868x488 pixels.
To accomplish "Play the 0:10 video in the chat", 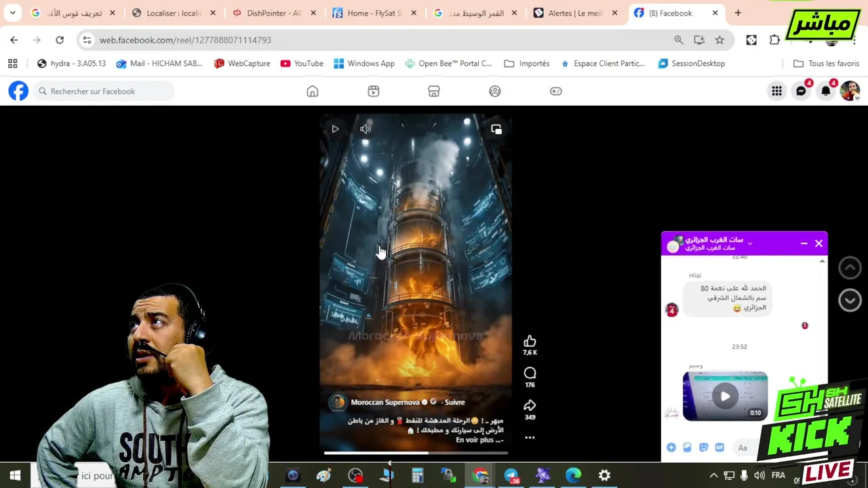I will (x=725, y=396).
